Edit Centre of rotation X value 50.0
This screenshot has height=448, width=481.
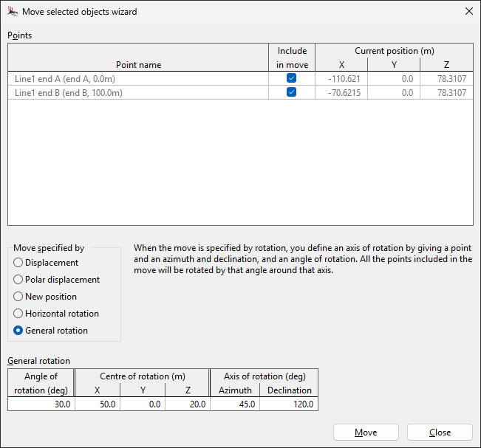(98, 404)
